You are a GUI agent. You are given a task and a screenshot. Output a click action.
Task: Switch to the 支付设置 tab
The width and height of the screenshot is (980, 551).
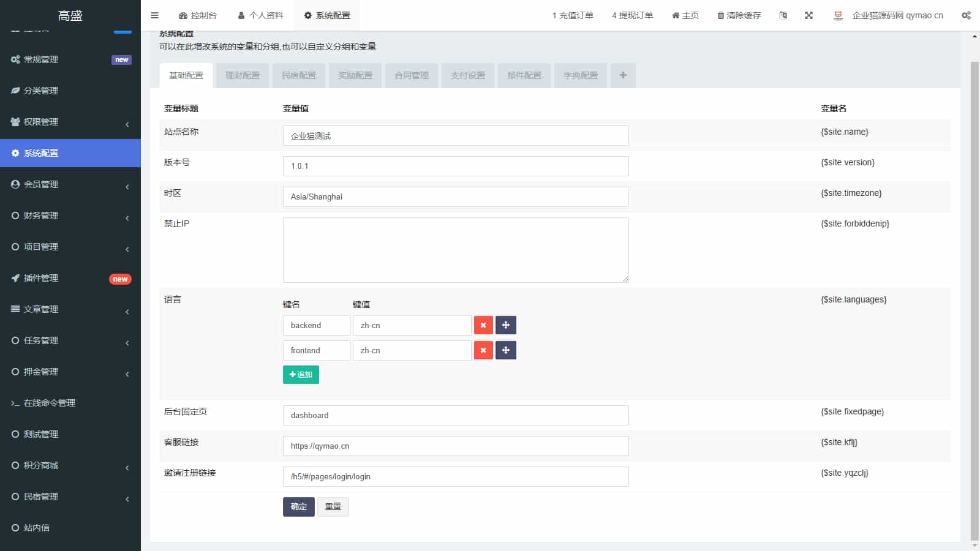468,75
